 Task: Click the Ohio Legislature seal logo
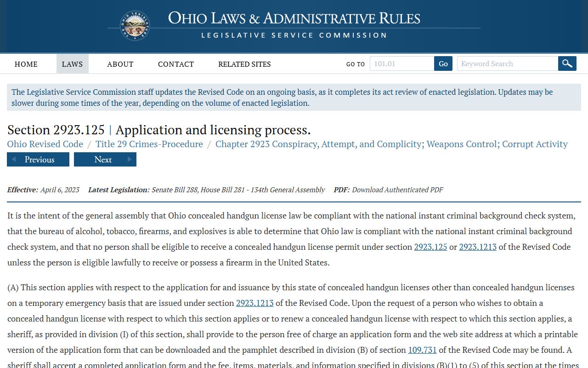point(135,26)
